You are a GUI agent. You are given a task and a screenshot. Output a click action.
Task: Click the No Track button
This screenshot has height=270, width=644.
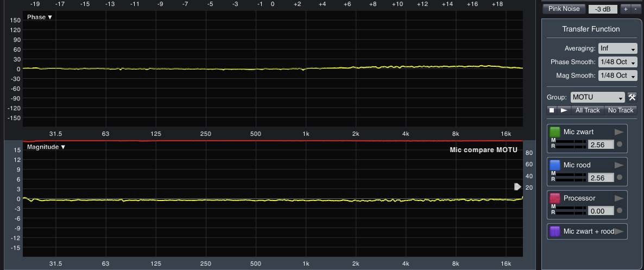[x=621, y=110]
